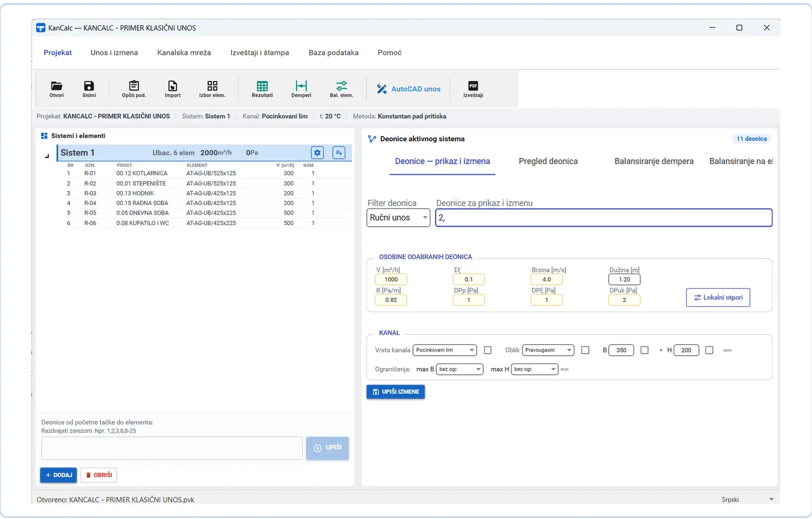Open the Oblik Pravougaoni dropdown
This screenshot has width=812, height=519.
pos(548,350)
